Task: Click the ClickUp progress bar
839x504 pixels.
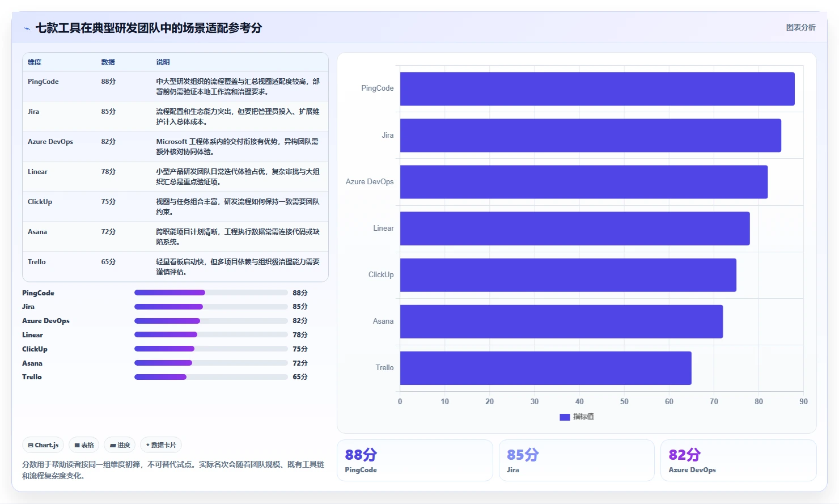Action: pyautogui.click(x=211, y=349)
